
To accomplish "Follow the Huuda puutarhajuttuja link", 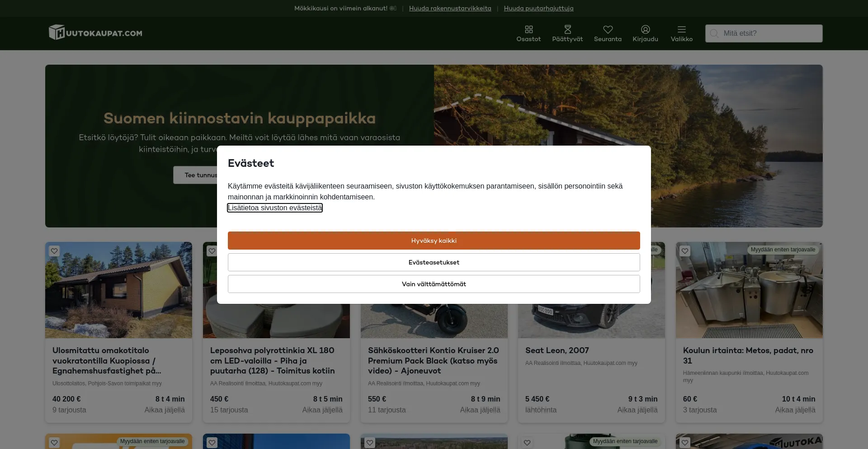I will pyautogui.click(x=538, y=8).
